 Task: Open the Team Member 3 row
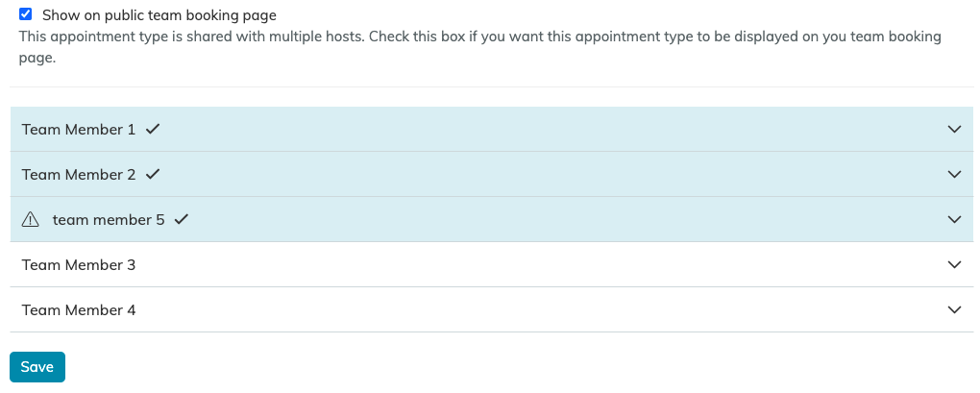492,265
